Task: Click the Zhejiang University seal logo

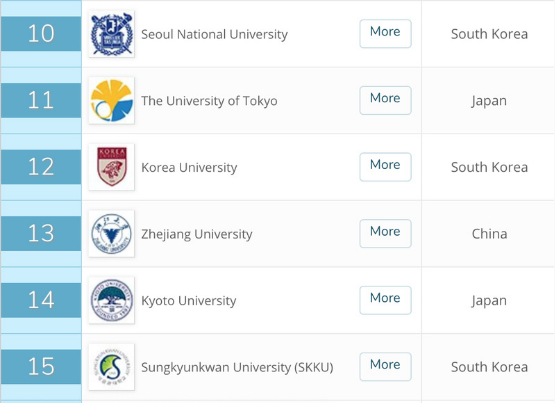Action: [111, 234]
